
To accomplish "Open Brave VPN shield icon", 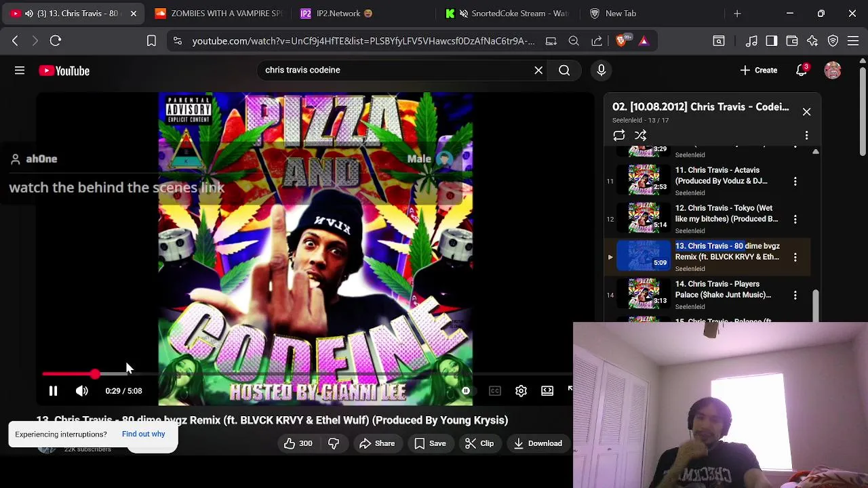I will (833, 41).
